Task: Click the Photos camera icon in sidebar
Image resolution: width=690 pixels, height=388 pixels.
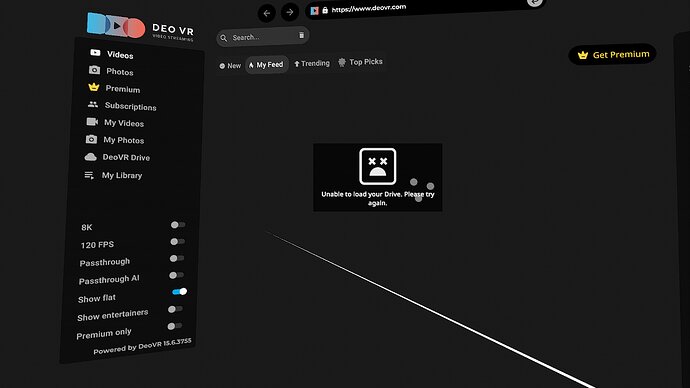Action: click(x=94, y=70)
